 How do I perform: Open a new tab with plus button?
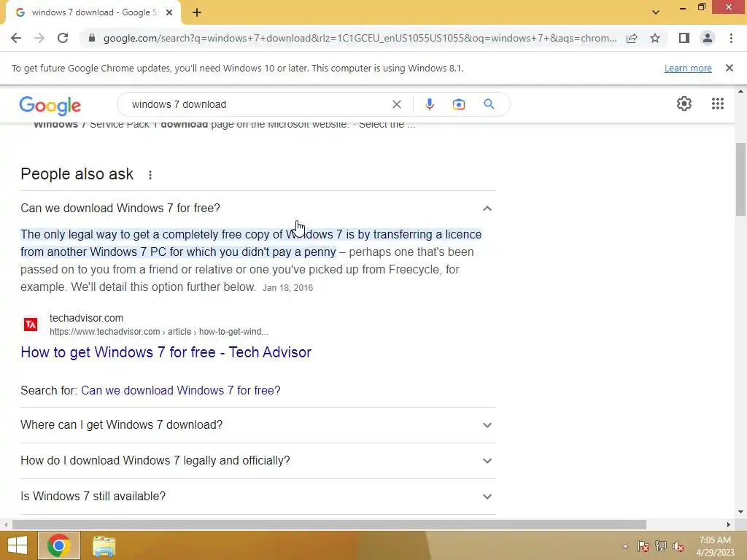[197, 13]
